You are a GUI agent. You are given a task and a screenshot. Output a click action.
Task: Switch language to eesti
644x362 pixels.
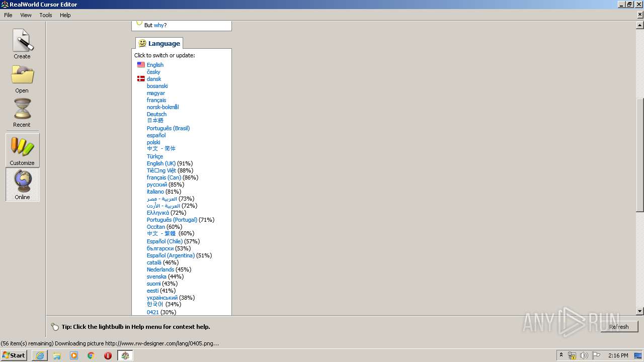pos(152,291)
